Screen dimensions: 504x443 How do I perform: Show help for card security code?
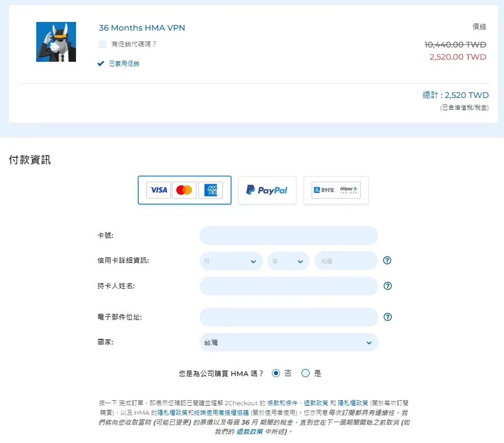point(387,260)
